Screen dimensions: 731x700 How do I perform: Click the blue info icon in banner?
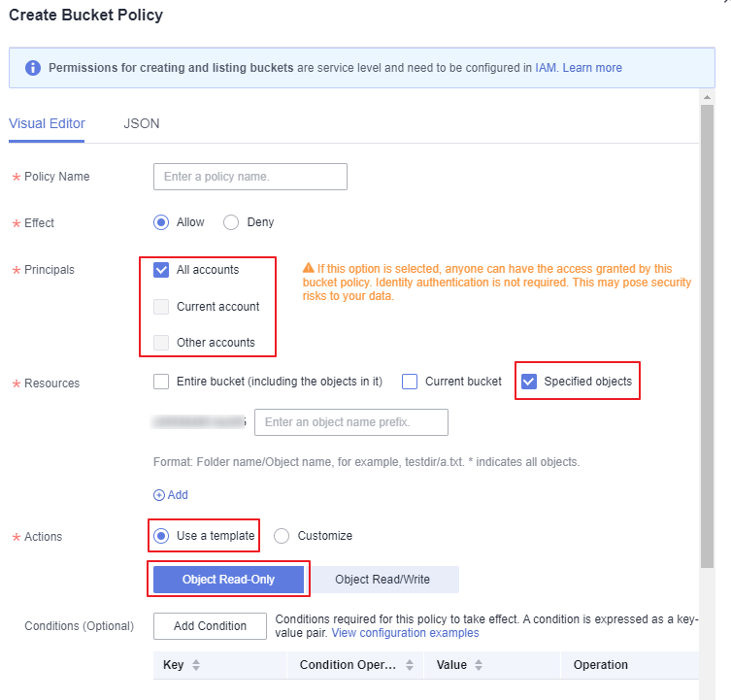click(x=33, y=68)
